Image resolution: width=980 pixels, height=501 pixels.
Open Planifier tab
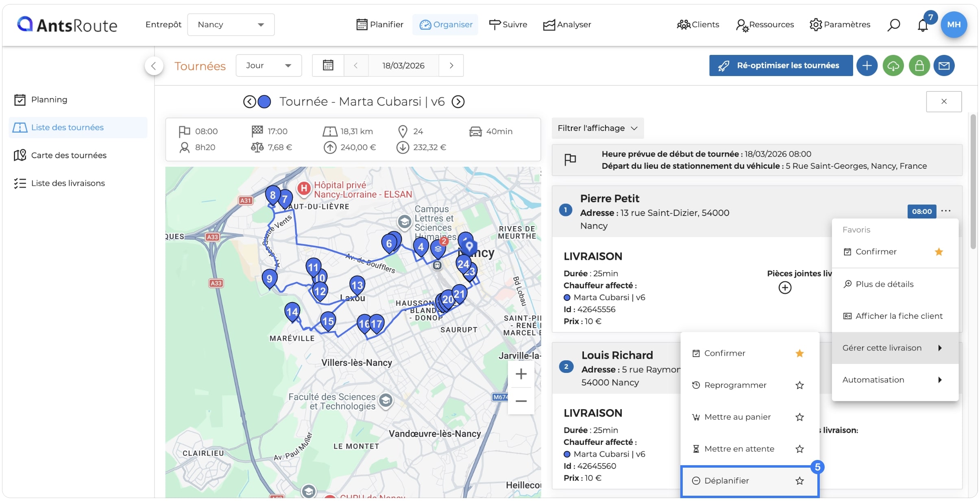pyautogui.click(x=380, y=25)
